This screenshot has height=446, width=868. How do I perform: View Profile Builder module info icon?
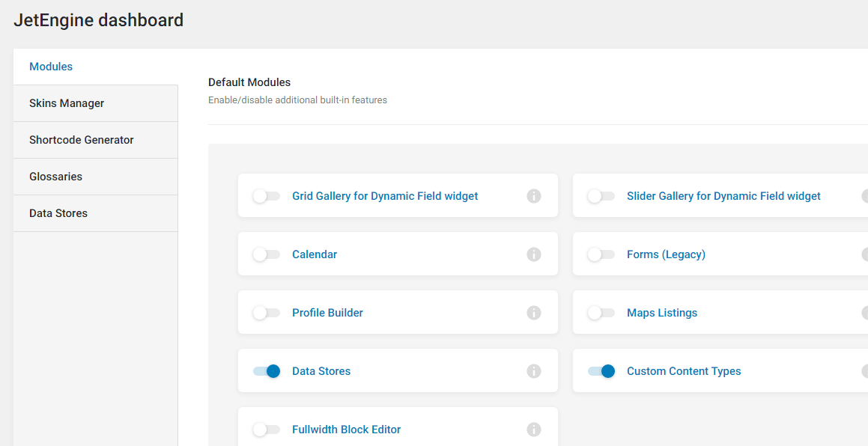click(534, 313)
